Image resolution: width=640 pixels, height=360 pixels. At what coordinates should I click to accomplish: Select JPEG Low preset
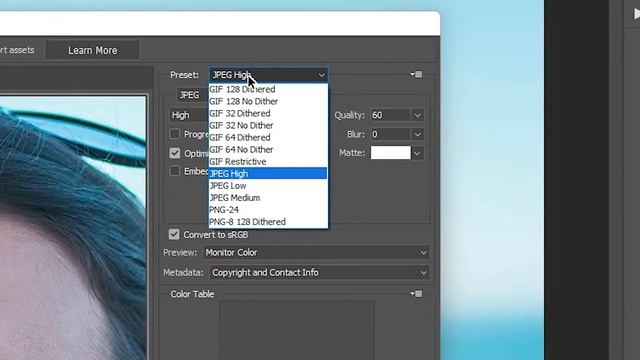(268, 186)
